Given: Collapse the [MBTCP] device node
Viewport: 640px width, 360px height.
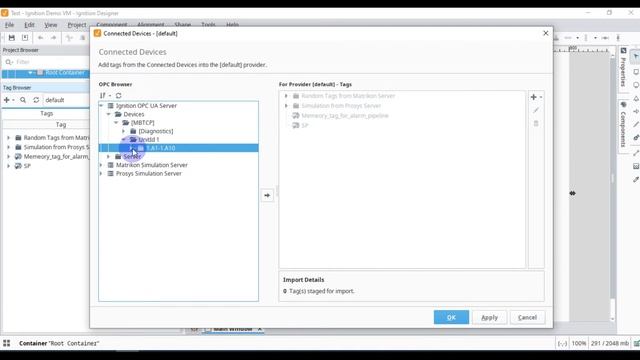Looking at the screenshot, I should click(116, 122).
